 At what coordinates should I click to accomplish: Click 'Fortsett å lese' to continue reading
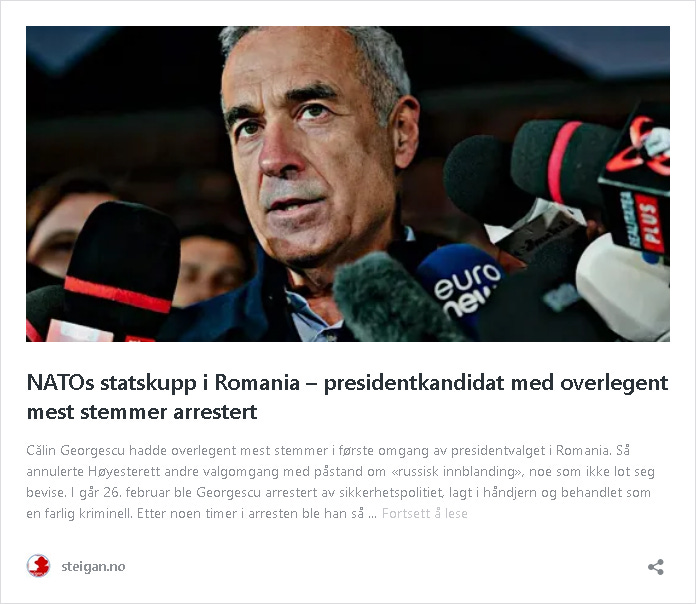[x=424, y=513]
